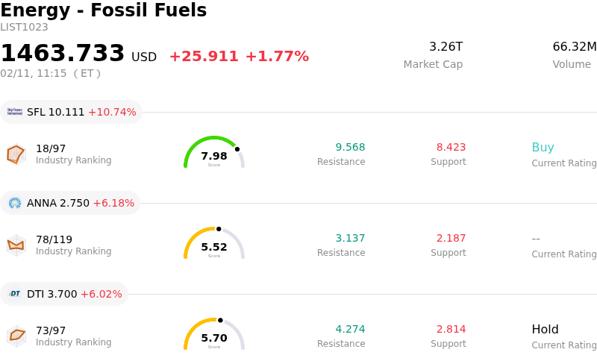This screenshot has width=597, height=364.
Task: Click SFL support value 8.423
Action: tap(451, 148)
